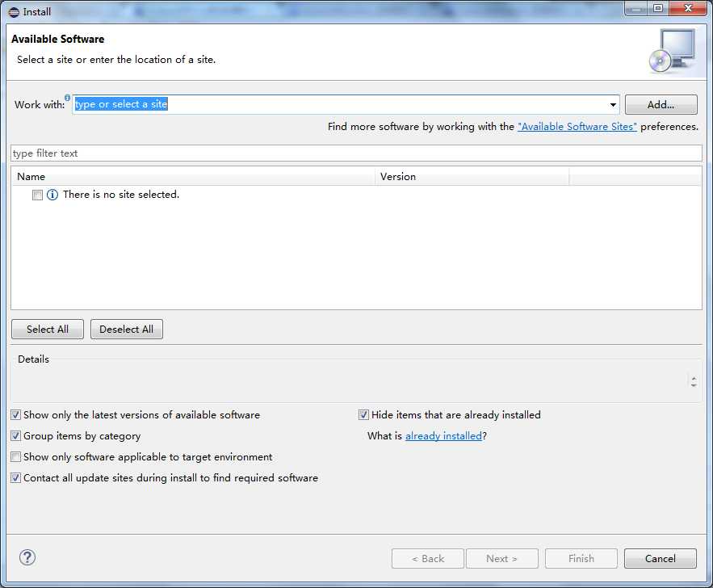Click the down arrow of the Details stepper
The height and width of the screenshot is (588, 713).
tap(694, 384)
